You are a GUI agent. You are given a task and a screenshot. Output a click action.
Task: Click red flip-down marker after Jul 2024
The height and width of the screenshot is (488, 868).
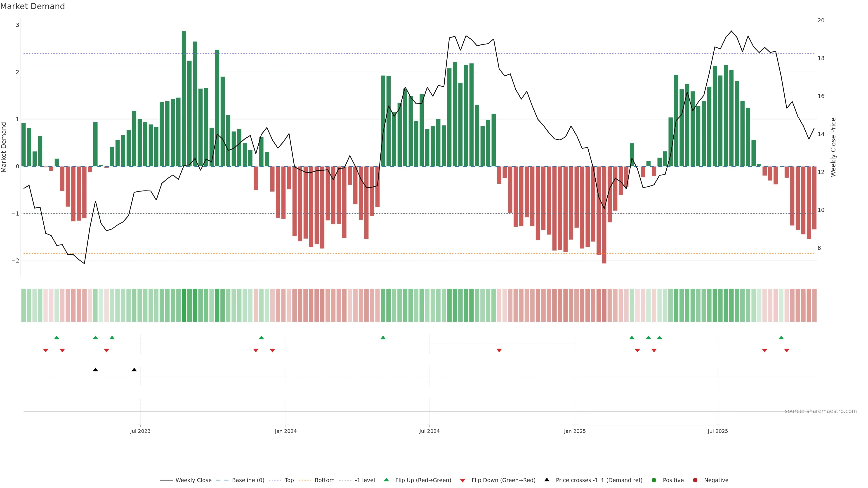point(499,351)
